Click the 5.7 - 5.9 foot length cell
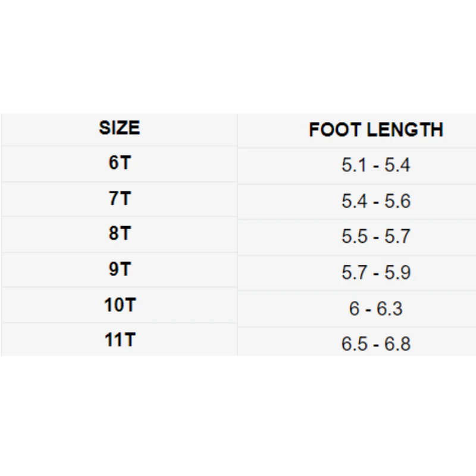476x476 pixels. click(375, 273)
